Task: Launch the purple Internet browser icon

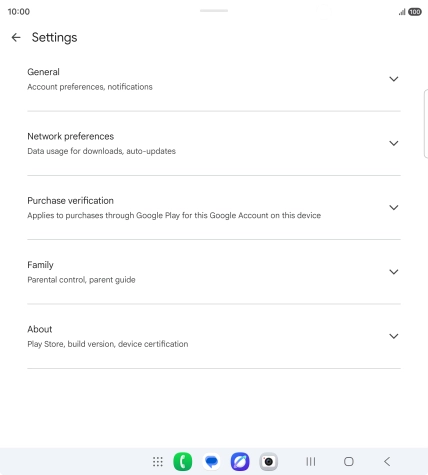Action: tap(240, 462)
